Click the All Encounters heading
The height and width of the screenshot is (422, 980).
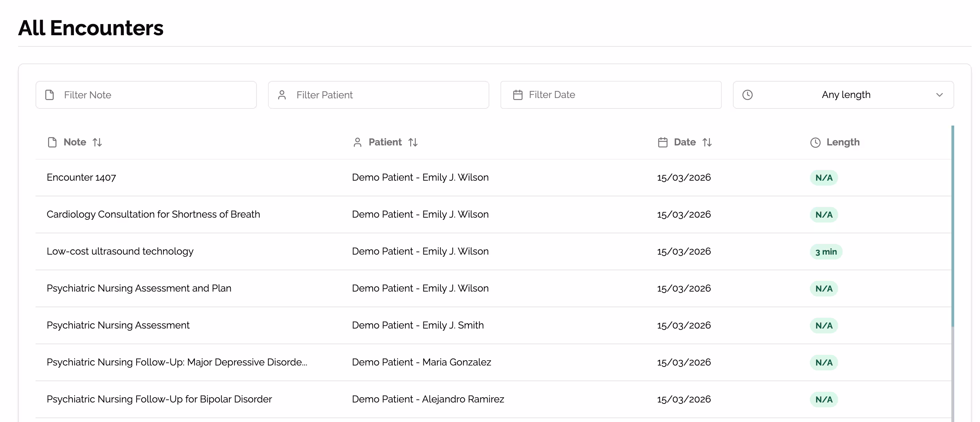(91, 28)
